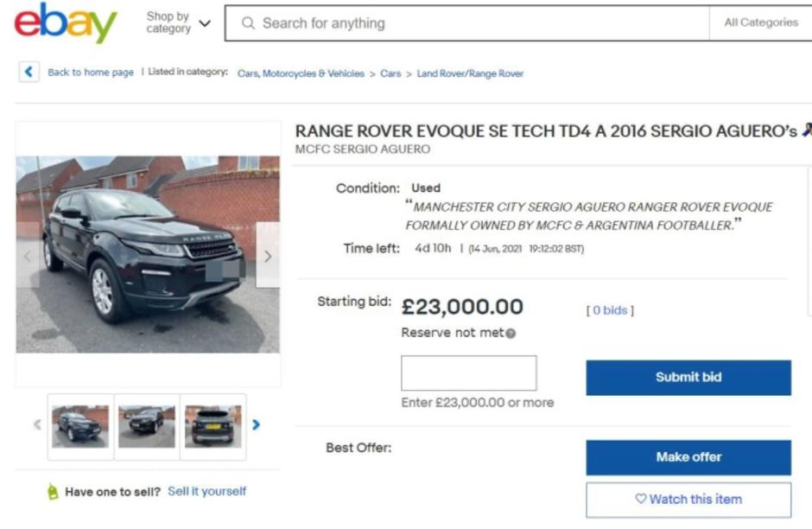Click the Submit bid button
This screenshot has width=812, height=529.
pos(688,378)
